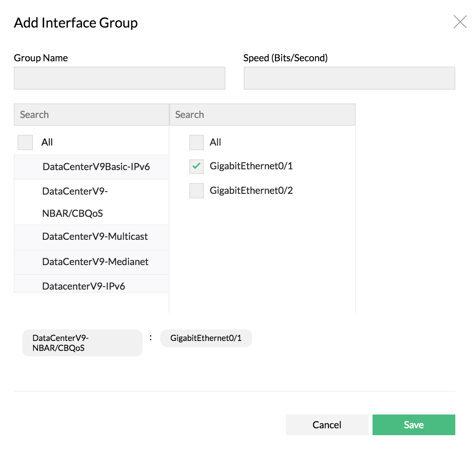Click the Save button

414,424
